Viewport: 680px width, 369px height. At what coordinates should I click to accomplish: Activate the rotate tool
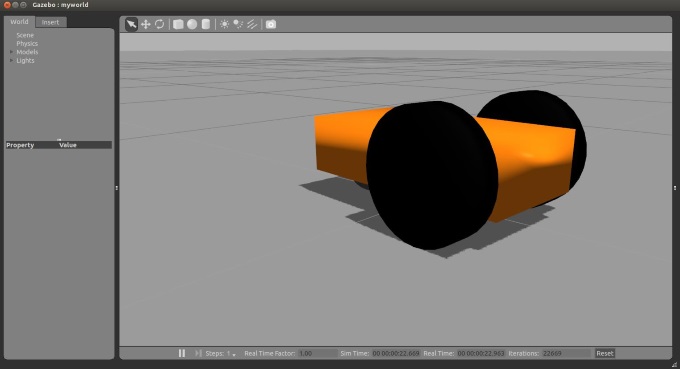[x=160, y=24]
